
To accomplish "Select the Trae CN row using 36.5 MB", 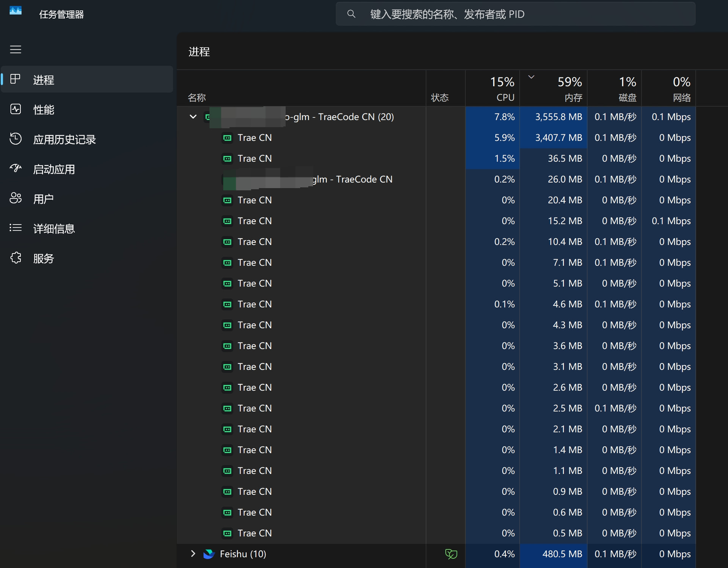I will (x=436, y=159).
